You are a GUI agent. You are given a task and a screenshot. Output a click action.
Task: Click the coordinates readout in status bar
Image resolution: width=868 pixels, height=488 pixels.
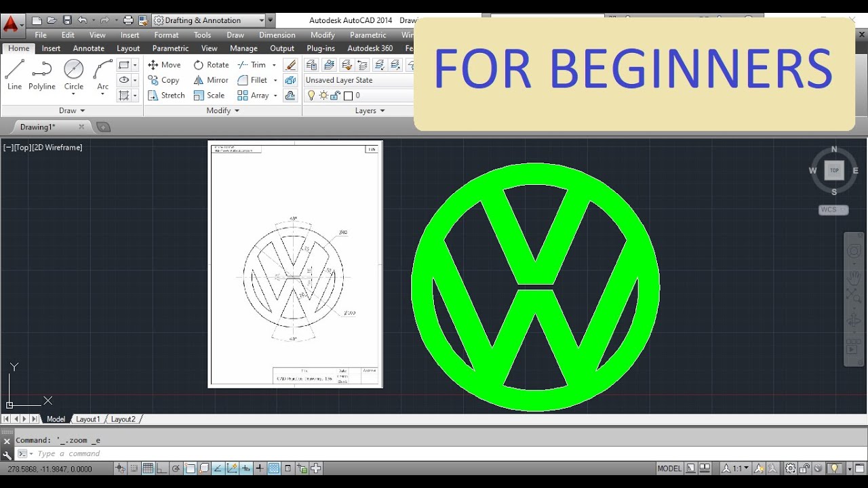pyautogui.click(x=49, y=468)
